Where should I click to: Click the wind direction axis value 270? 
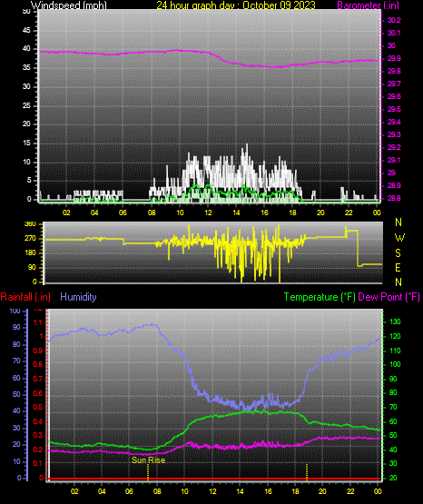(x=30, y=239)
